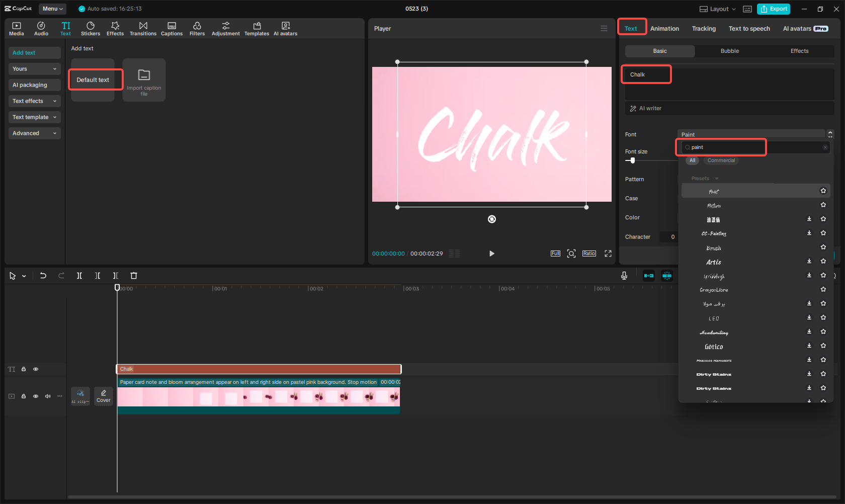This screenshot has height=504, width=845.
Task: Click the Delete clip trash icon
Action: pyautogui.click(x=133, y=276)
